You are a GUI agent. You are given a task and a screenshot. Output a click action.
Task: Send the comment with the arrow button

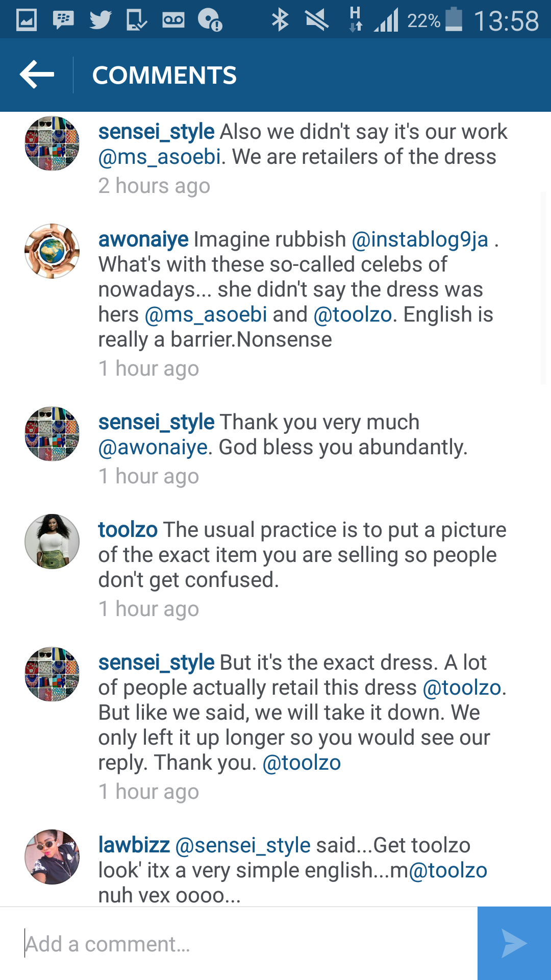tap(514, 943)
